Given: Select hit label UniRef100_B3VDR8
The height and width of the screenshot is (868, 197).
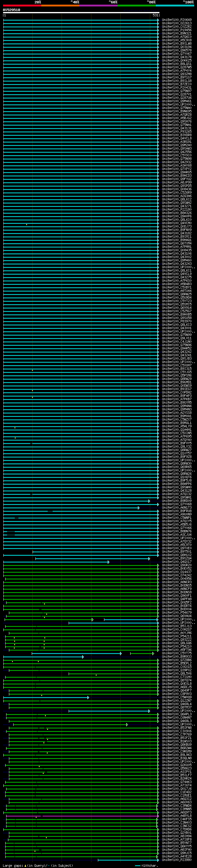Looking at the screenshot, I should 177,135.
